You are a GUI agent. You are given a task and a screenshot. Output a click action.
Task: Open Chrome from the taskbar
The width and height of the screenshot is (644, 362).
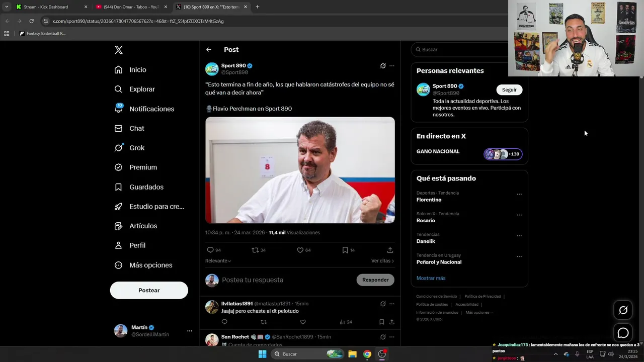[367, 354]
